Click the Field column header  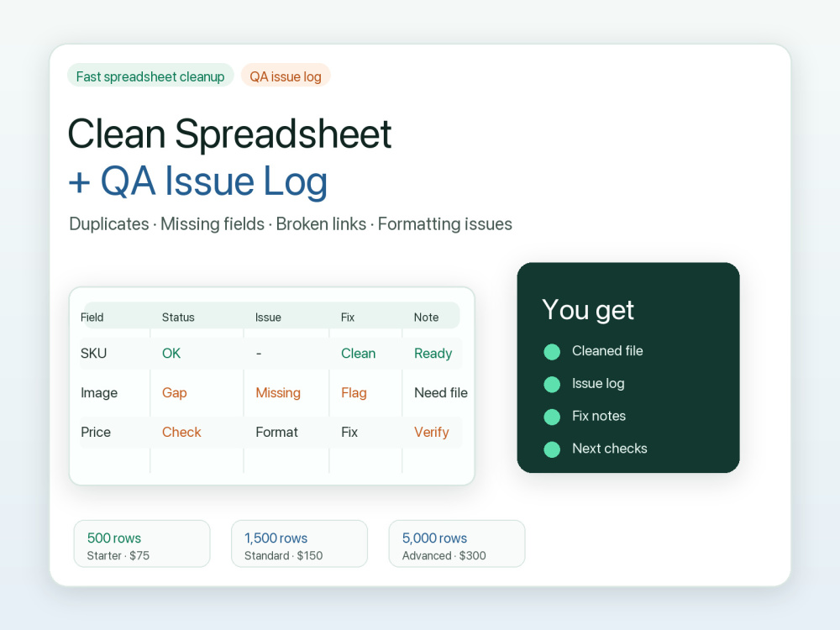[x=92, y=318]
